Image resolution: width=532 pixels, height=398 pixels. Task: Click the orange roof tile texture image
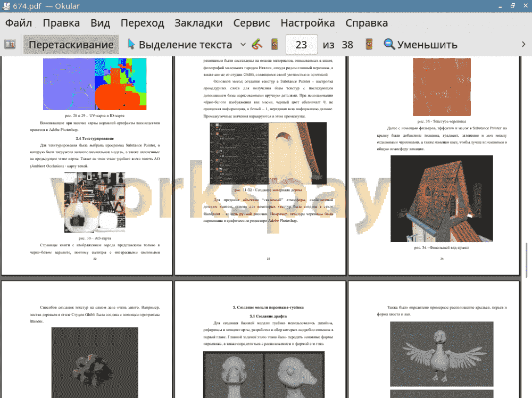pyautogui.click(x=442, y=87)
